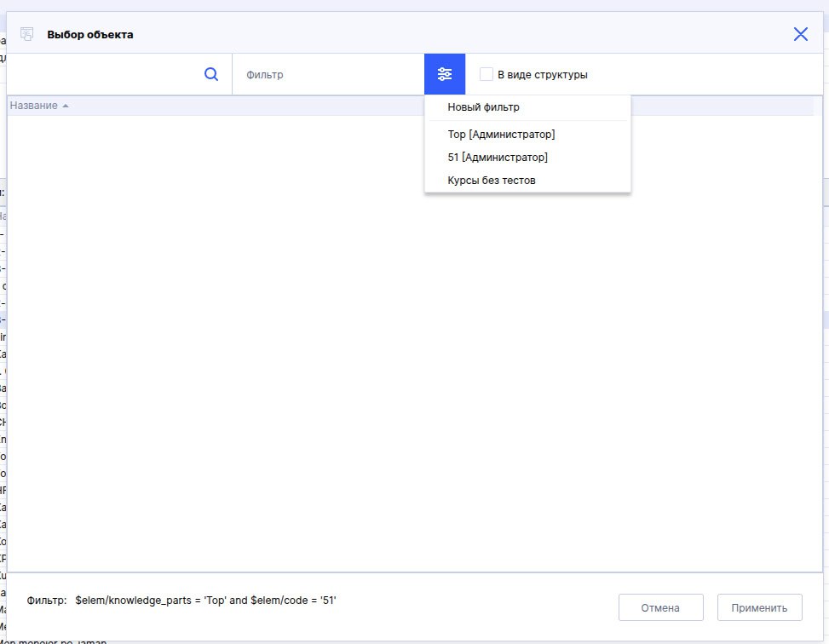829x644 pixels.
Task: Click the search input box left of magnifier
Action: (x=102, y=74)
